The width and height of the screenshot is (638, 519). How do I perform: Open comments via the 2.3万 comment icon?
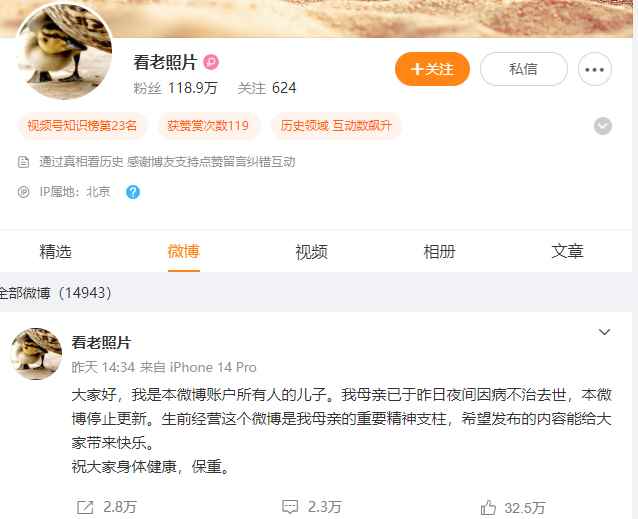(x=290, y=507)
